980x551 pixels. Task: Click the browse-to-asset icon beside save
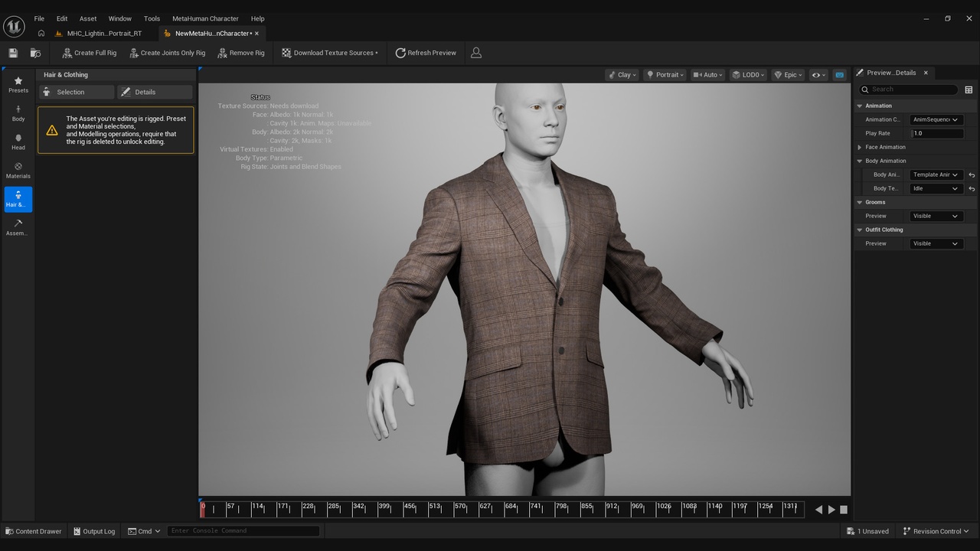[35, 53]
